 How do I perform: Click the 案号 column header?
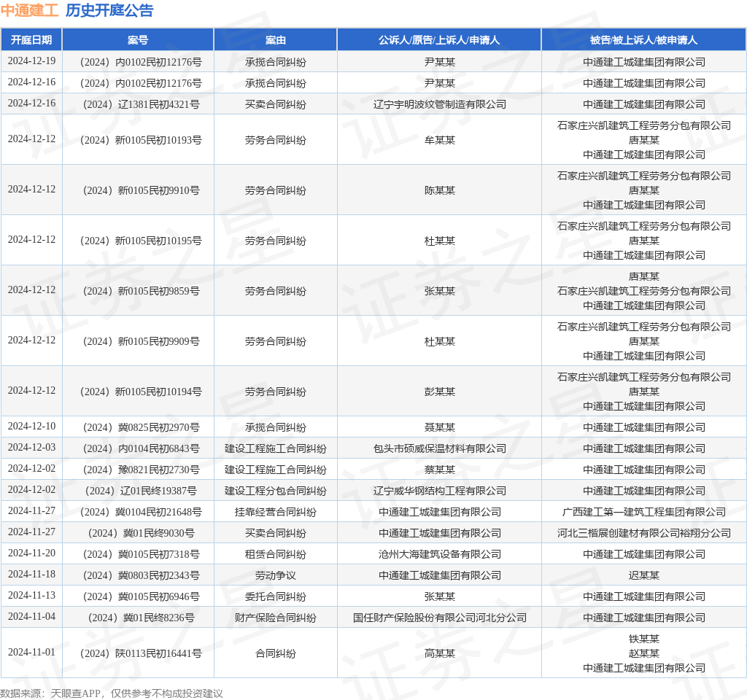[138, 40]
